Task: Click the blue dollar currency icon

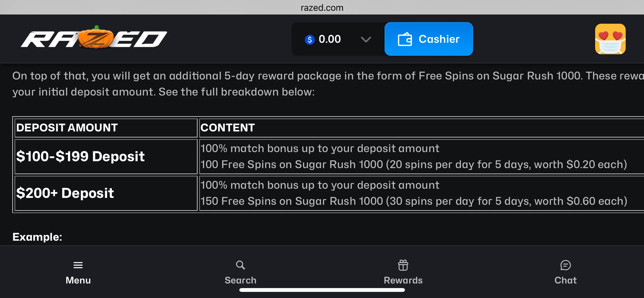Action: point(310,39)
